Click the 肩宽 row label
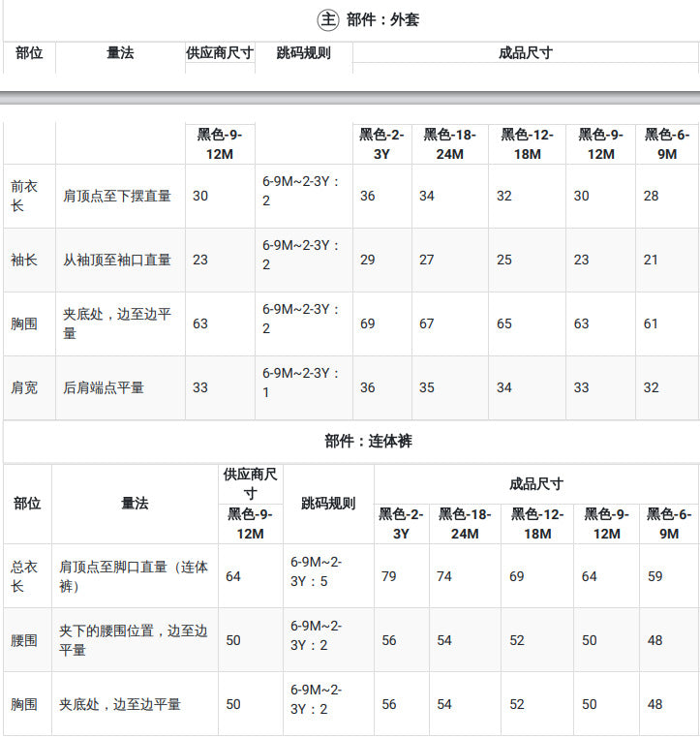This screenshot has width=700, height=738. point(24,387)
